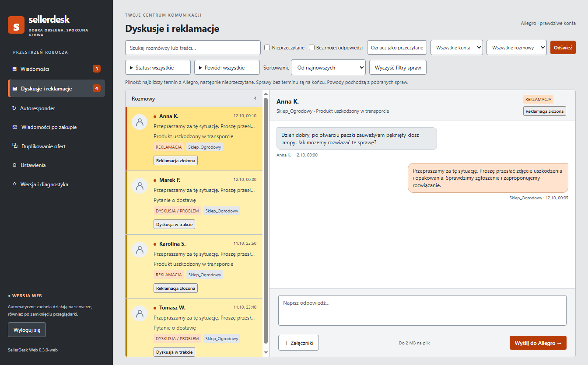Click the Dyskusje i reklamacje sidebar icon
This screenshot has height=365, width=588.
point(15,89)
